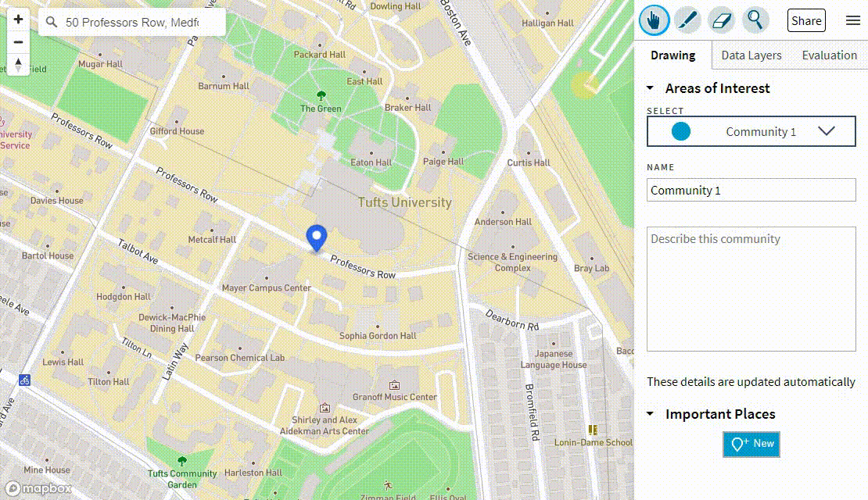Click the Share button
This screenshot has height=500, width=868.
(x=806, y=20)
